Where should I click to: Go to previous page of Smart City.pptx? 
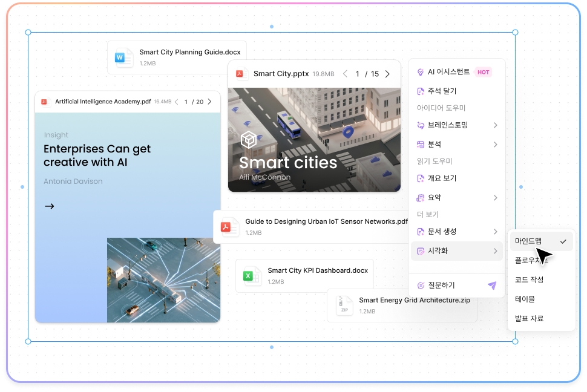(345, 74)
